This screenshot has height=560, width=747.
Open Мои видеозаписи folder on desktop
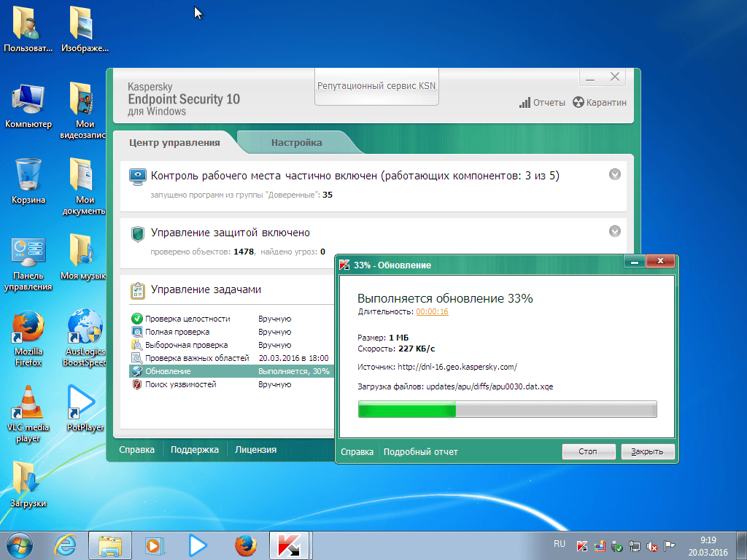point(85,111)
